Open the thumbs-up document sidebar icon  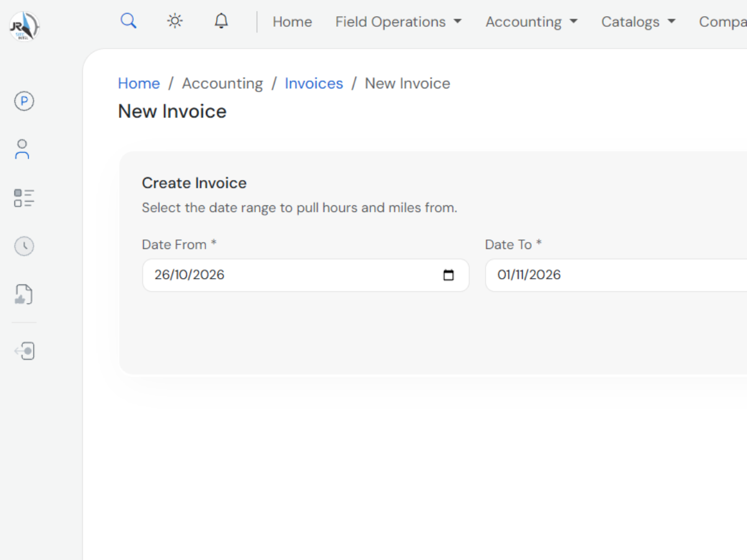coord(24,294)
